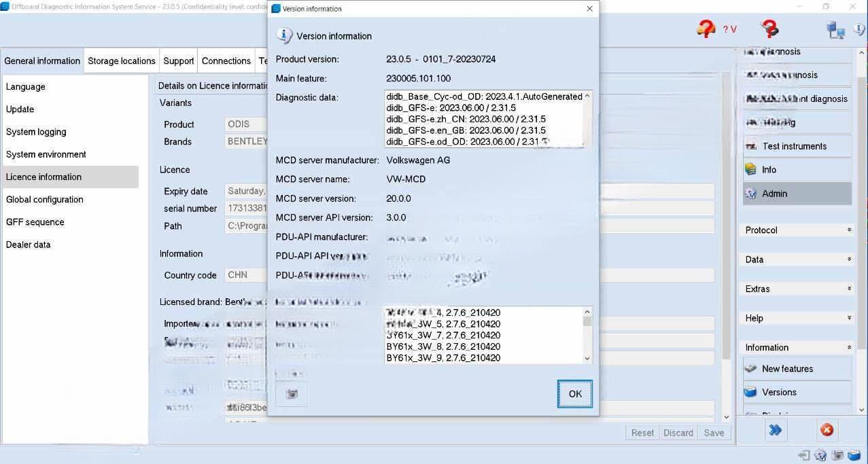Select System logging entry
868x464 pixels.
pos(71,132)
